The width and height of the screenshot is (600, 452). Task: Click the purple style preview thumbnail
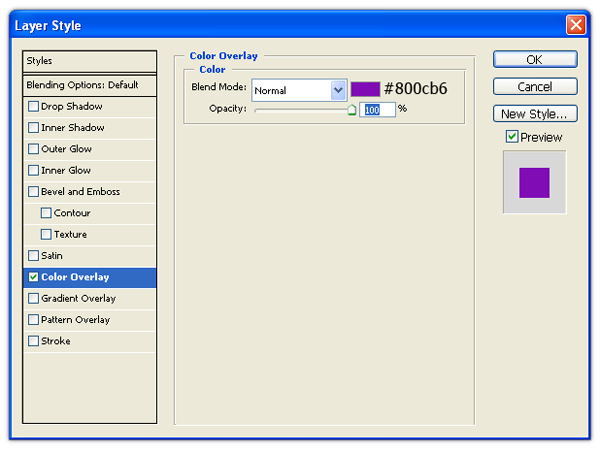click(x=535, y=182)
